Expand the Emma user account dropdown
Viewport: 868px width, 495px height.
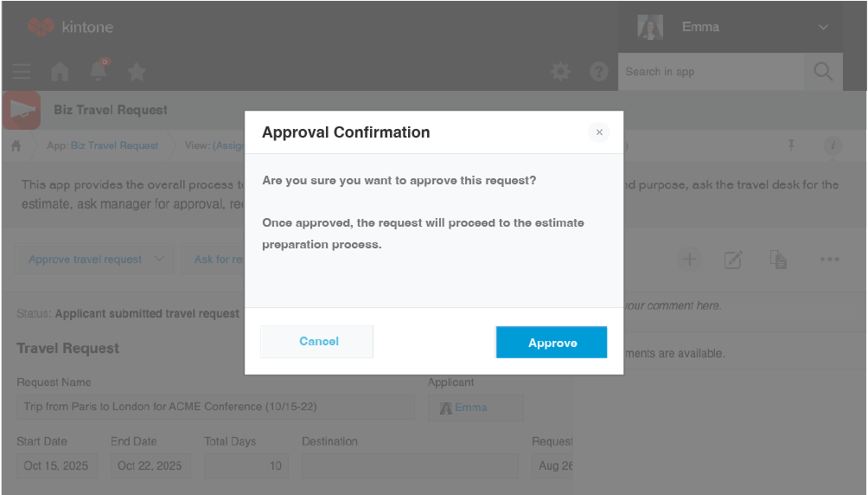pyautogui.click(x=822, y=27)
